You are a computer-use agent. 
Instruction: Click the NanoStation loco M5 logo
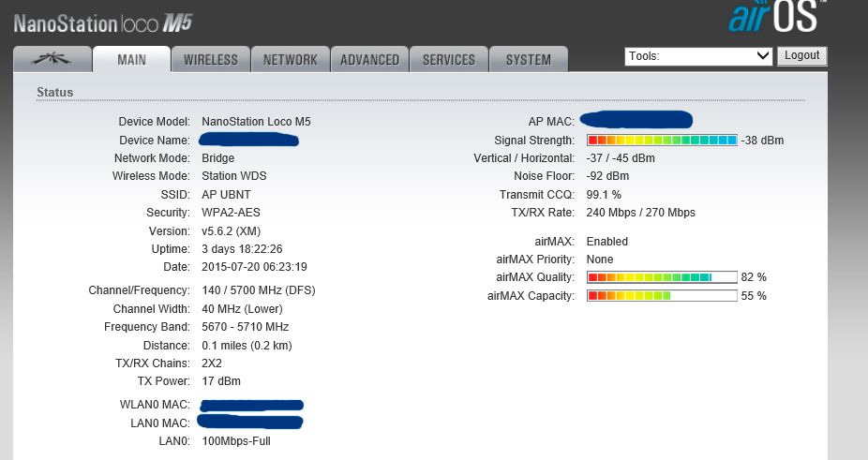109,22
